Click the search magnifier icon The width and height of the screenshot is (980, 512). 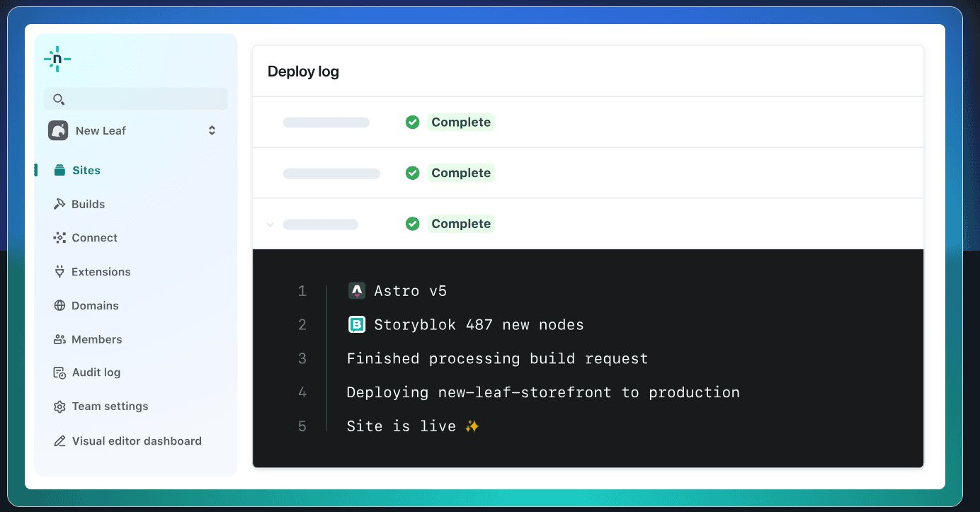click(x=59, y=99)
